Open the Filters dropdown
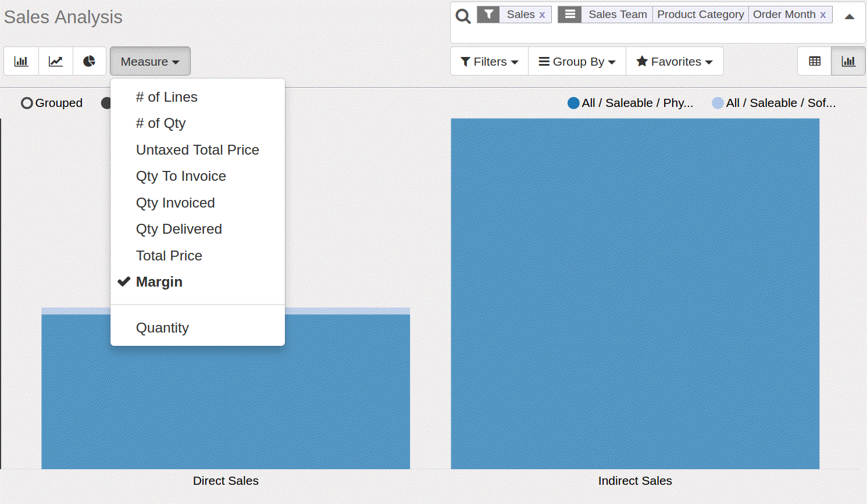Viewport: 867px width, 504px height. click(489, 61)
